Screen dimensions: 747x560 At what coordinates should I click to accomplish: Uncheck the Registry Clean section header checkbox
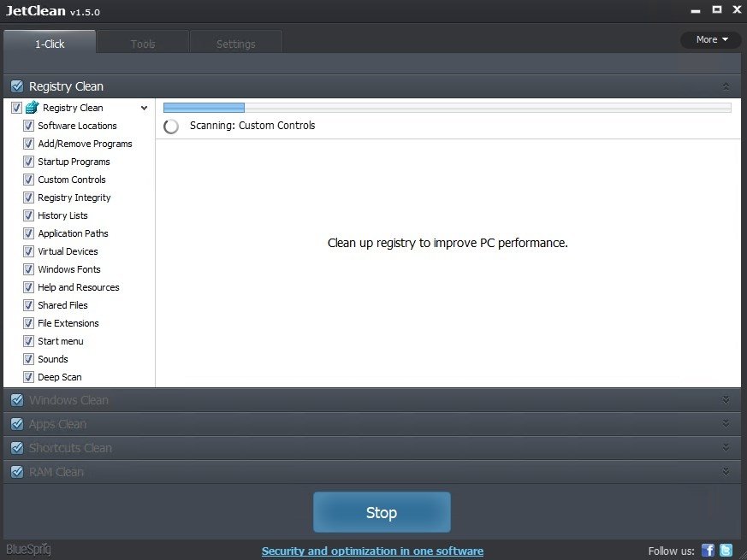tap(17, 86)
